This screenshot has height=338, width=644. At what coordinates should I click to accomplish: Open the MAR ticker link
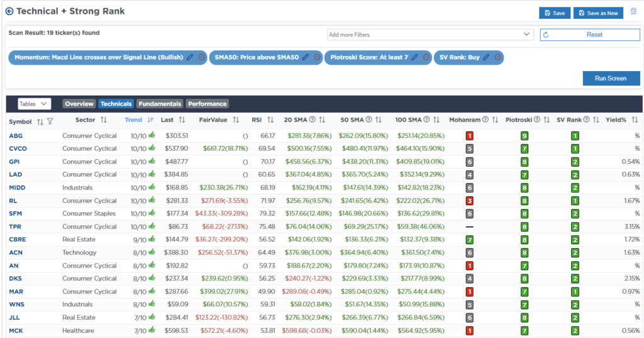point(16,291)
